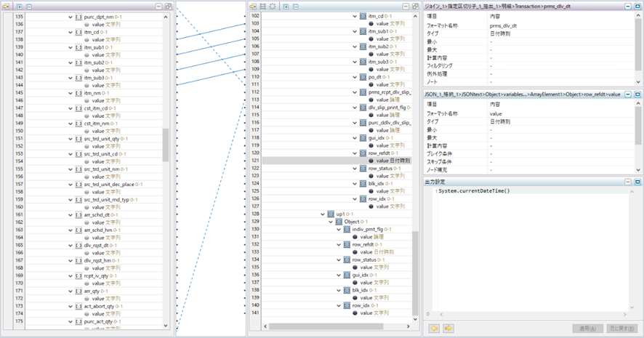
Task: Click the yellow left arrow icon
Action: tap(434, 328)
